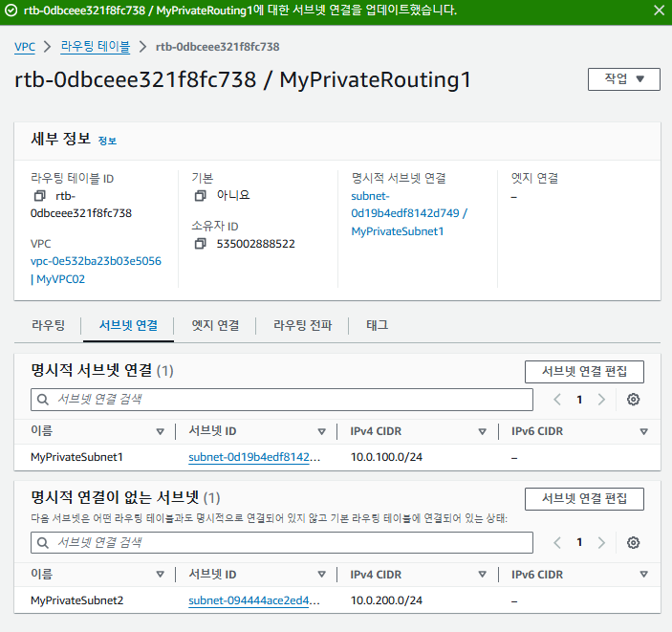Copy the owner ID 535002888522
The height and width of the screenshot is (632, 672).
[x=200, y=244]
